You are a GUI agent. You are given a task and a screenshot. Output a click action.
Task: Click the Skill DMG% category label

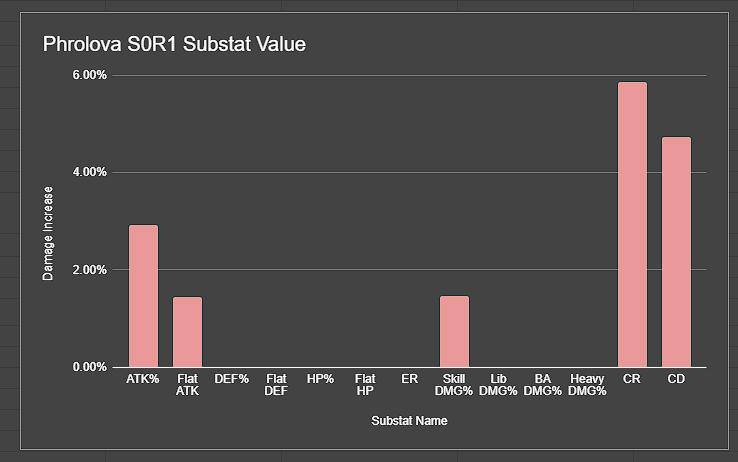point(454,385)
